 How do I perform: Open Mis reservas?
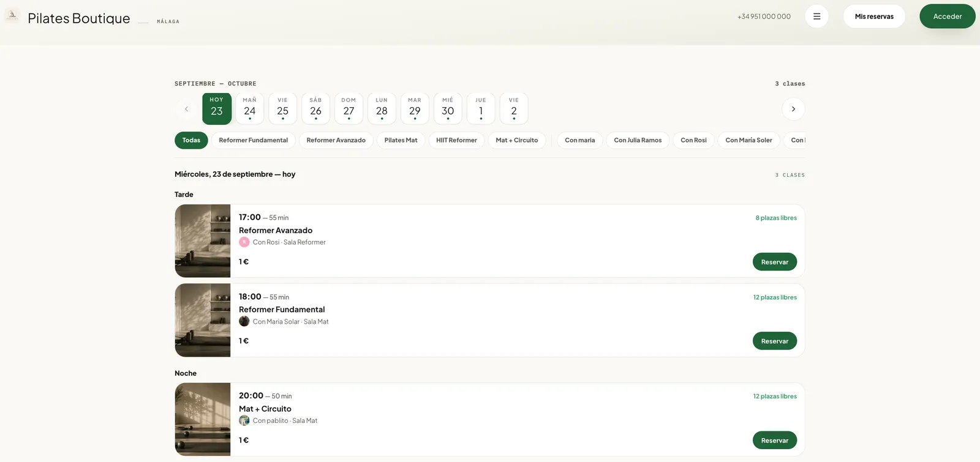pyautogui.click(x=874, y=17)
